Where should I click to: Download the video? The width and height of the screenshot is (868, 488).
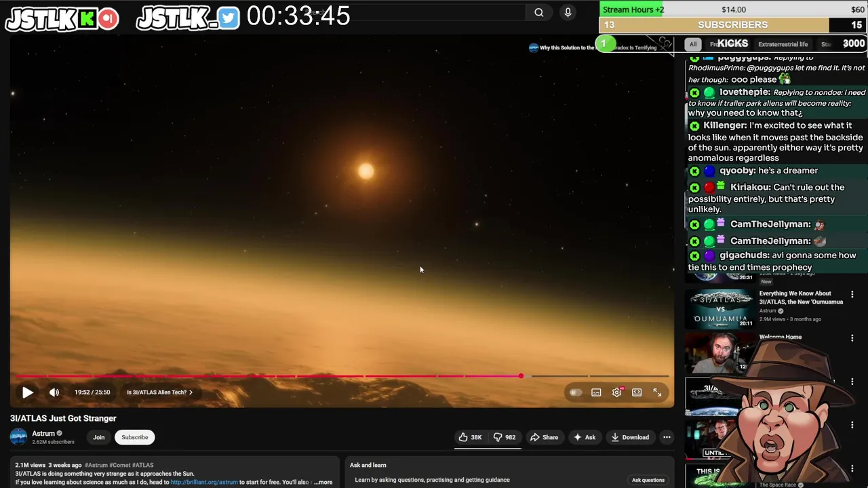(630, 437)
